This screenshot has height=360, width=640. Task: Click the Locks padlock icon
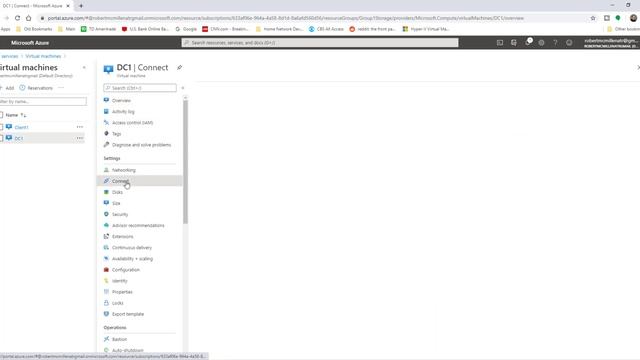(106, 303)
